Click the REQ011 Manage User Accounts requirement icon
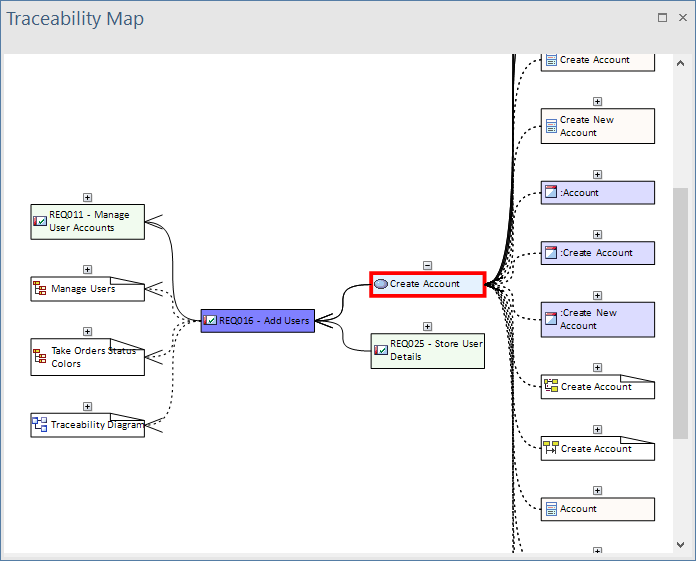The height and width of the screenshot is (561, 696). pyautogui.click(x=40, y=221)
